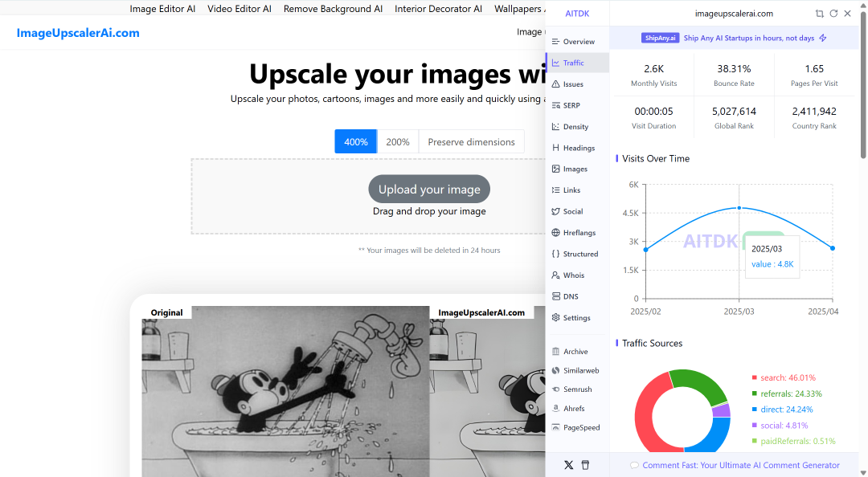Toggle the search legend red swatch
This screenshot has height=477, width=868.
tap(754, 377)
